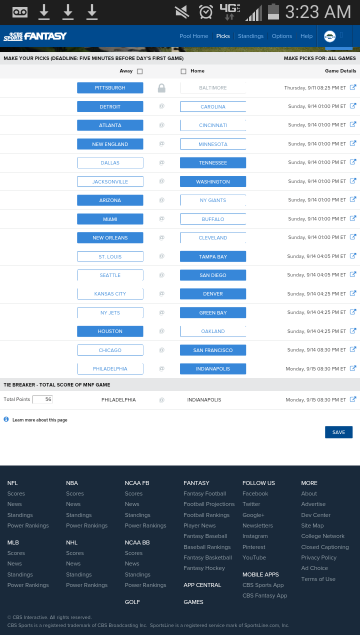Open the Picks tab

tap(223, 36)
